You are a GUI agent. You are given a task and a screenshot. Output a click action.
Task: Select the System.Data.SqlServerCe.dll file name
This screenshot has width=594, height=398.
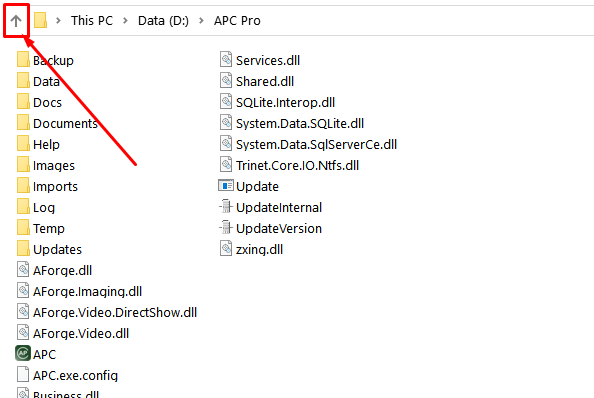316,144
